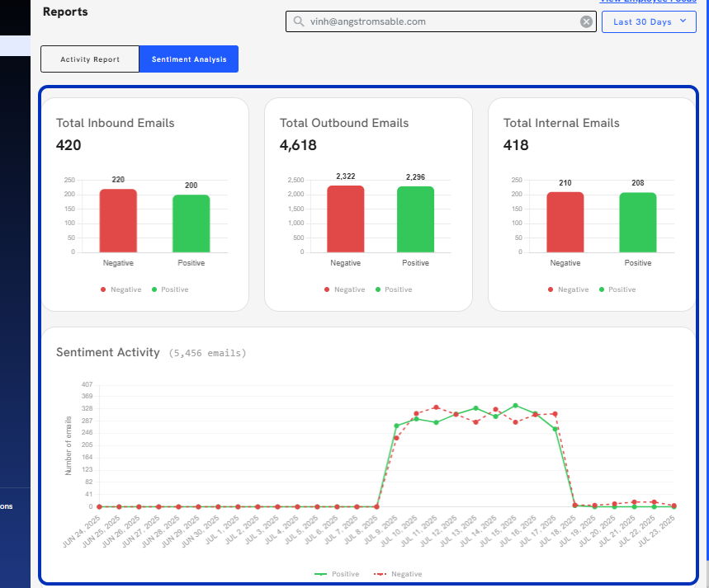Click the JUL 11, 2025 negative data point
Image resolution: width=709 pixels, height=588 pixels.
coord(436,407)
